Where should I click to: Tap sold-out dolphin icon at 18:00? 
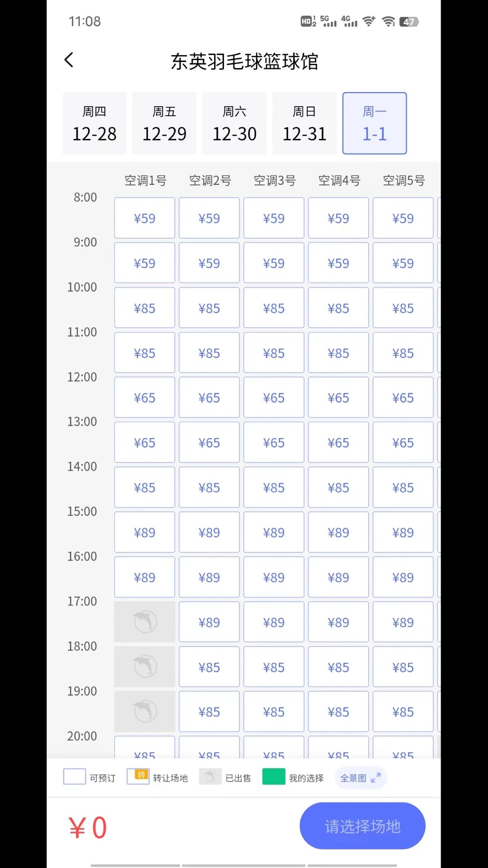145,667
